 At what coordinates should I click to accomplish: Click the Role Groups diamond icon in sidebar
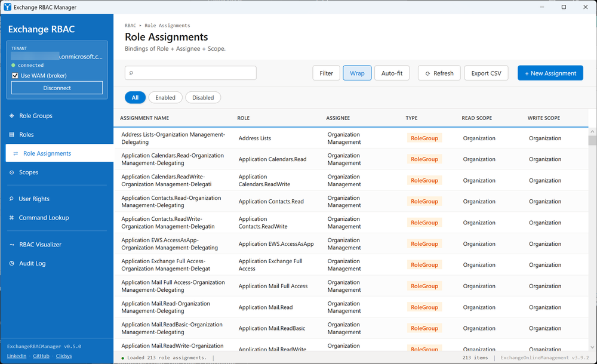tap(11, 116)
